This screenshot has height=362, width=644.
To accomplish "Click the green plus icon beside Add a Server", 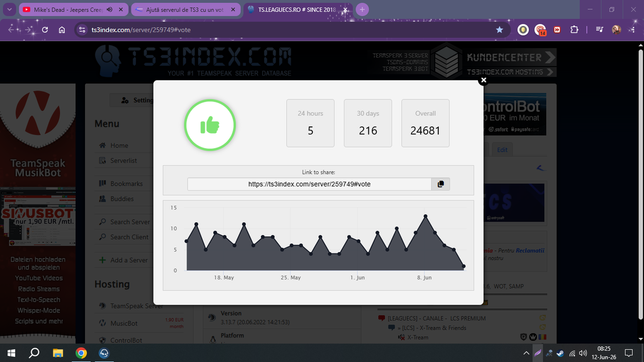I will click(x=102, y=260).
